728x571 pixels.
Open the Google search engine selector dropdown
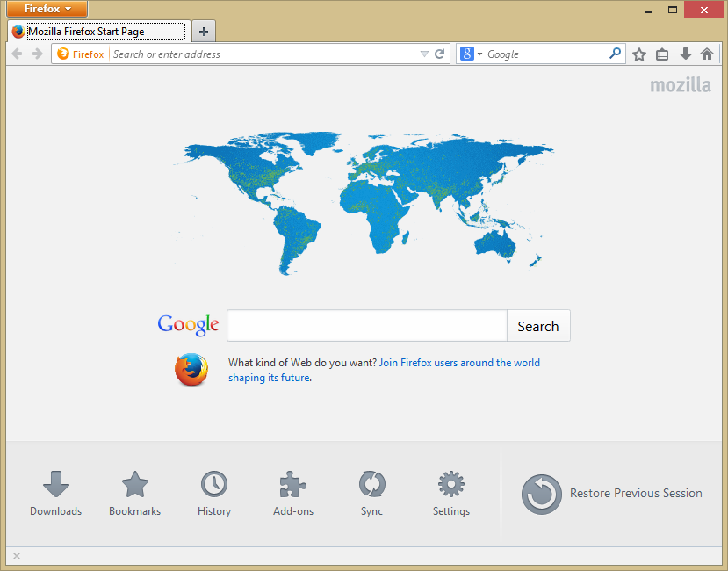tap(472, 54)
